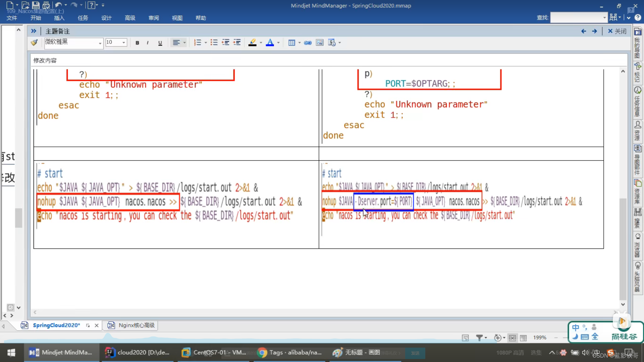Undo the last action
This screenshot has height=362, width=644.
point(59,5)
